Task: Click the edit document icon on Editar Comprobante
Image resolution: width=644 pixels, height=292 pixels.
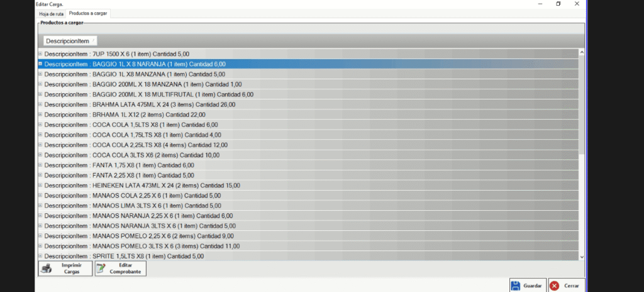Action: point(102,269)
